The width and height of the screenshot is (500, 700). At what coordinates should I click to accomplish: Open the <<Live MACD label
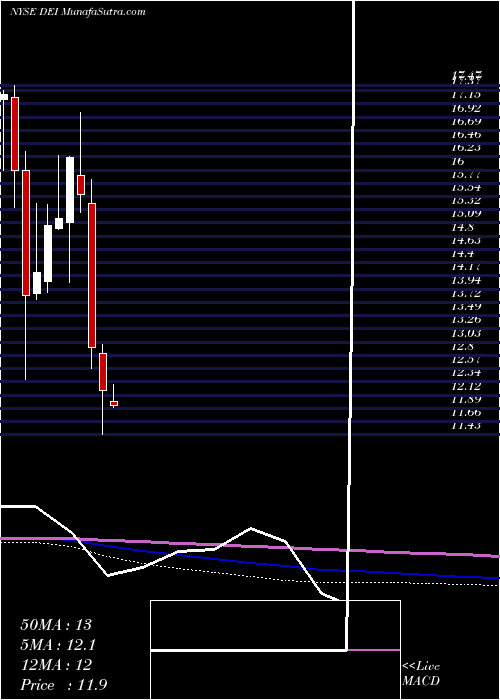(421, 673)
